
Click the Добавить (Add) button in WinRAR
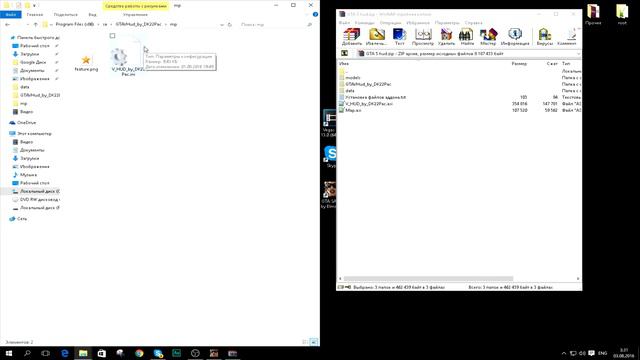point(351,37)
